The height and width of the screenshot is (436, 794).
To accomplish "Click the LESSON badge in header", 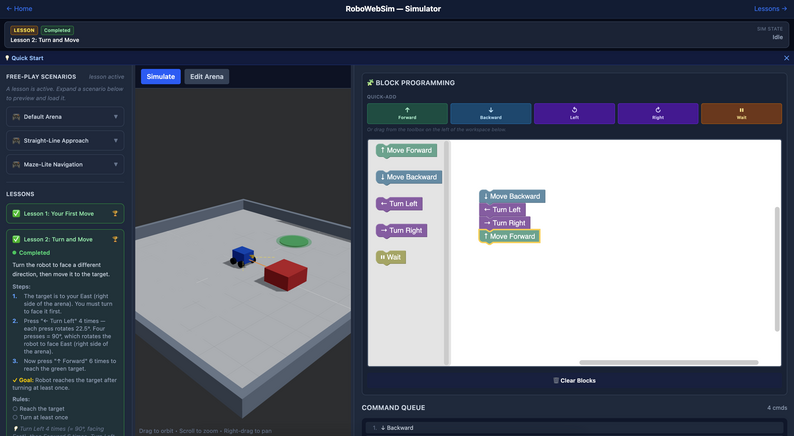I will coord(24,30).
